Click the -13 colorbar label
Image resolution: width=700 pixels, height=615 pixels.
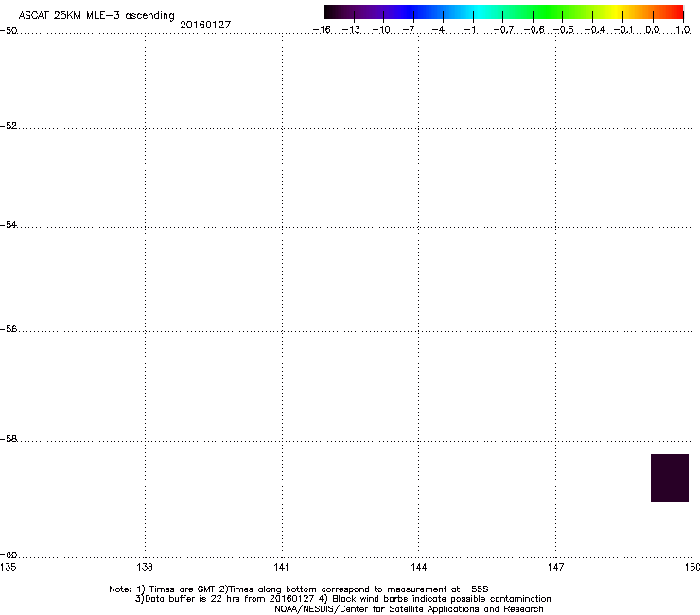click(x=351, y=30)
